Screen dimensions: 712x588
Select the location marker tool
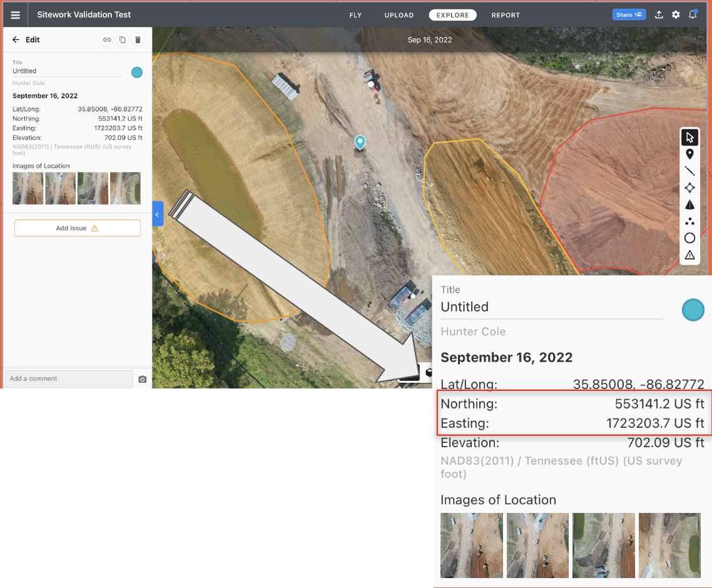pyautogui.click(x=689, y=154)
